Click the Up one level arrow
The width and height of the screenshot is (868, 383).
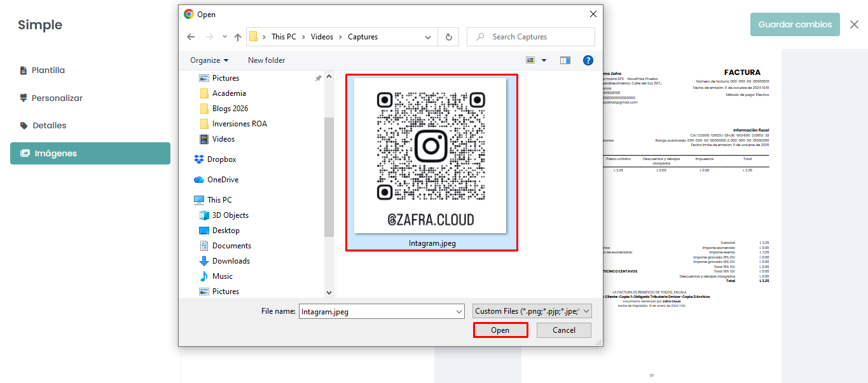click(238, 37)
